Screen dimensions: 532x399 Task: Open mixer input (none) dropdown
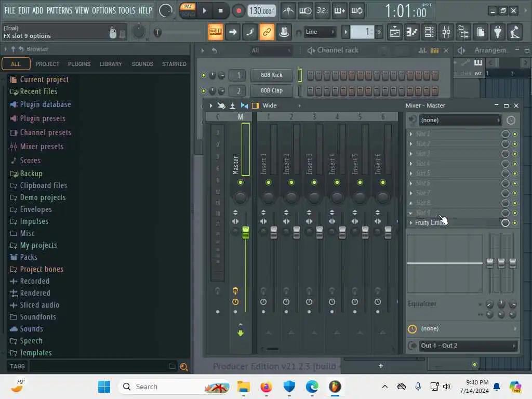click(460, 120)
